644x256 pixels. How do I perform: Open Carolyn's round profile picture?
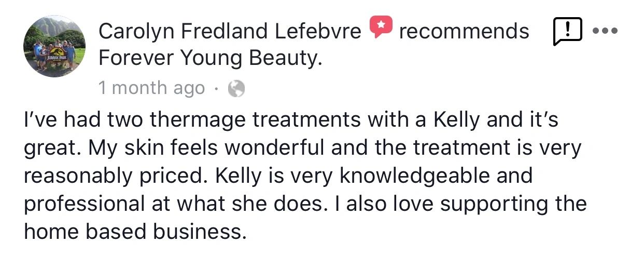(54, 46)
